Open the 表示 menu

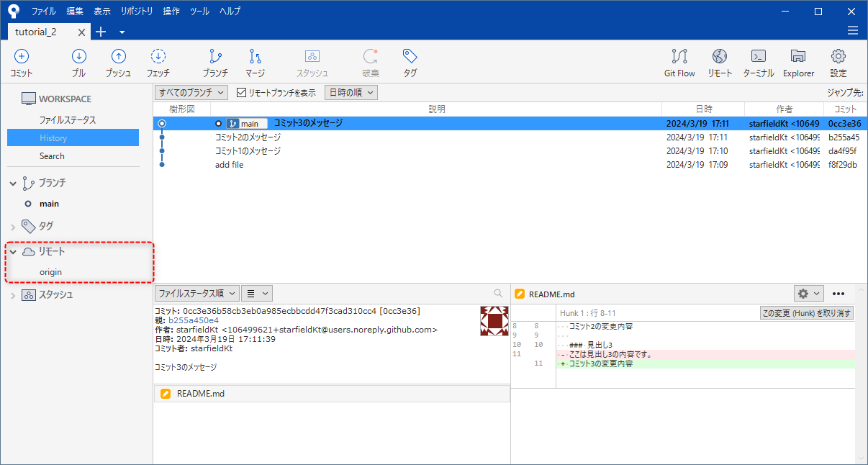pos(102,11)
